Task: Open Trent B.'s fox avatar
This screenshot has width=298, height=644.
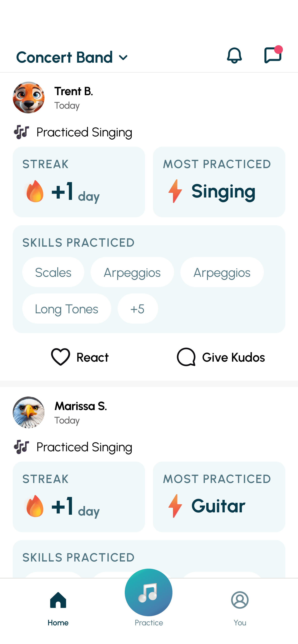Action: (x=29, y=98)
